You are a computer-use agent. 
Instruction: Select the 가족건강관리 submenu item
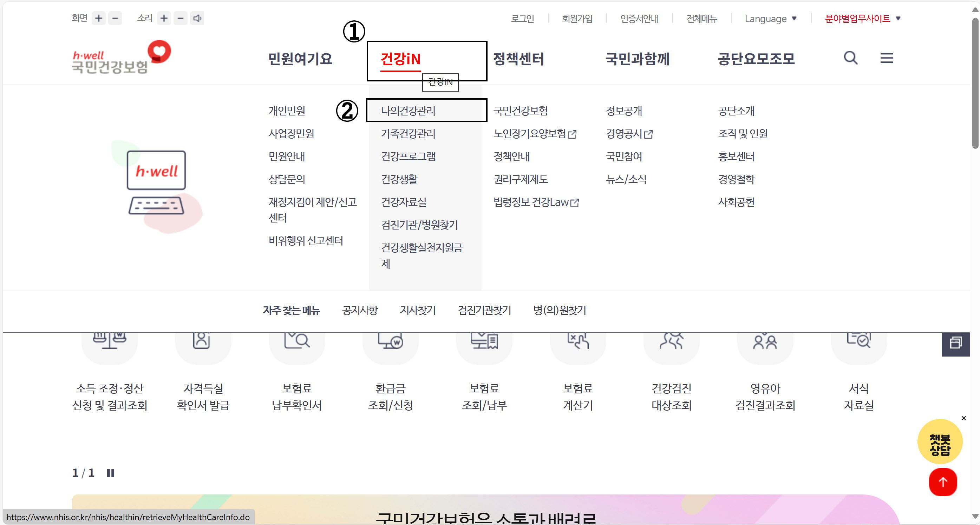(408, 133)
